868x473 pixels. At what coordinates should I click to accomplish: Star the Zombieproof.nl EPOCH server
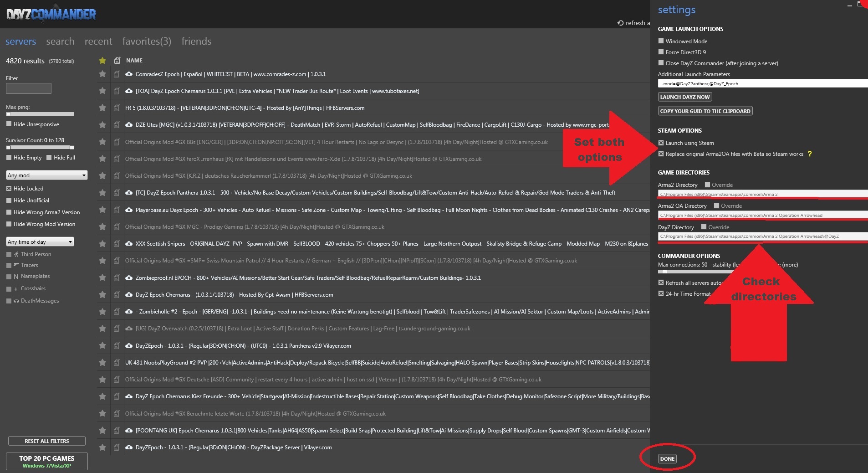102,278
